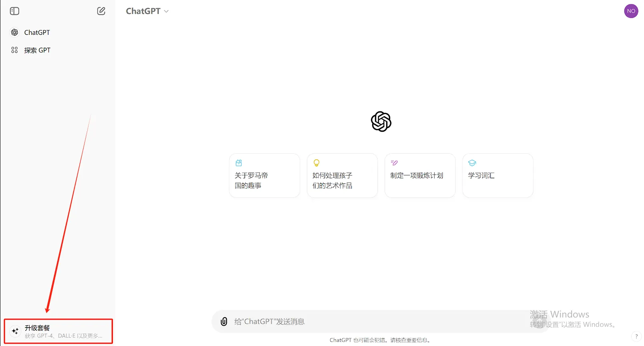Select the 制定一项锻炼计划 suggestion card
The image size is (644, 346).
point(420,175)
